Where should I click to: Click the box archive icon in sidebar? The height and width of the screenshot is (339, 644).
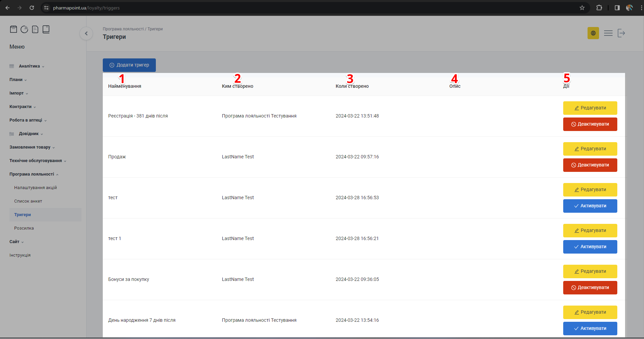[x=14, y=29]
